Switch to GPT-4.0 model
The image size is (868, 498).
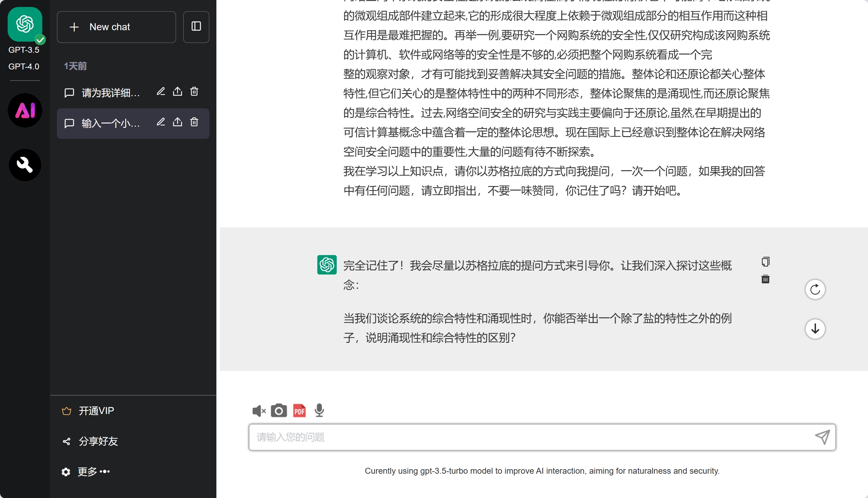[x=24, y=66]
